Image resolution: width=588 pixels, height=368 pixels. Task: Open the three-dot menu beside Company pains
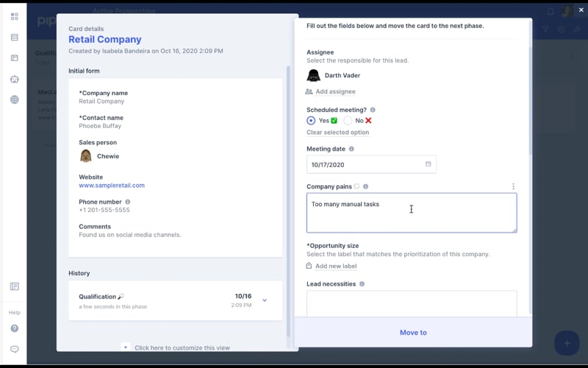tap(513, 187)
